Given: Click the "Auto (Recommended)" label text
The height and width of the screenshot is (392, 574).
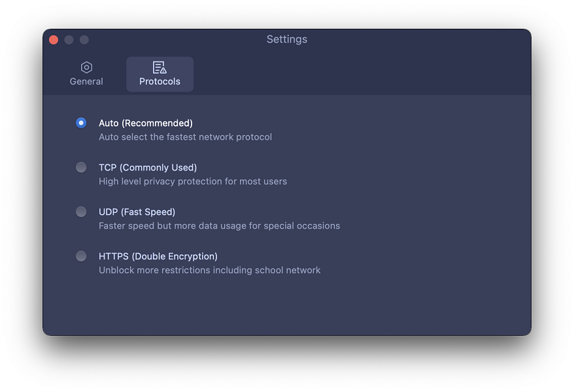Looking at the screenshot, I should click(x=145, y=123).
